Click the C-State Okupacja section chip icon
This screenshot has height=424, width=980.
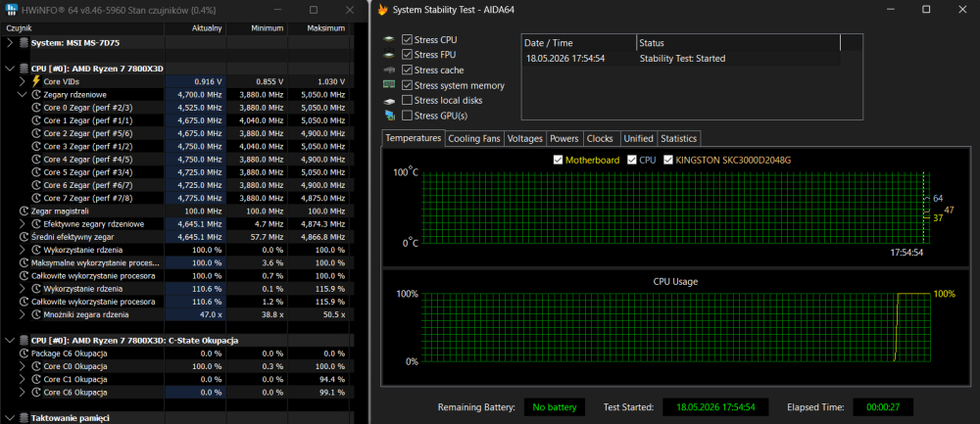[24, 341]
